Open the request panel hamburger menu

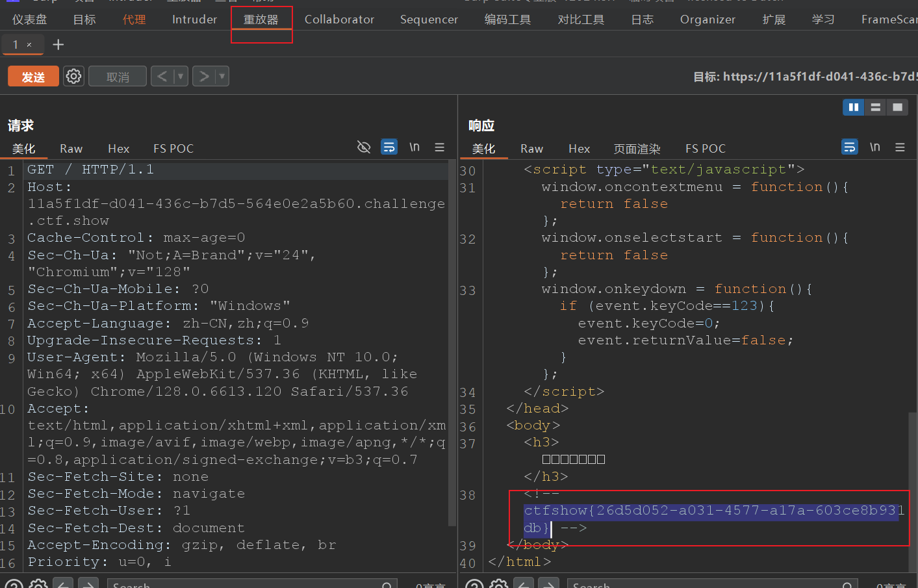pos(440,147)
